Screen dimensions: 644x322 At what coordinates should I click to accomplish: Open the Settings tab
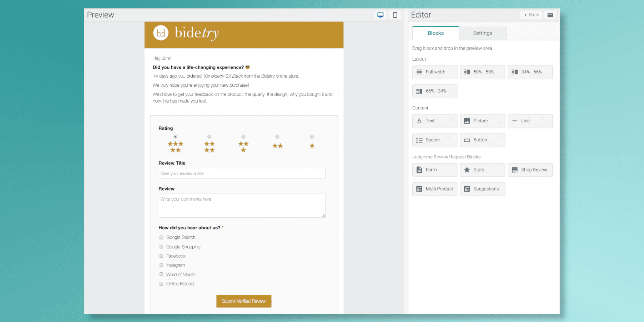(482, 33)
